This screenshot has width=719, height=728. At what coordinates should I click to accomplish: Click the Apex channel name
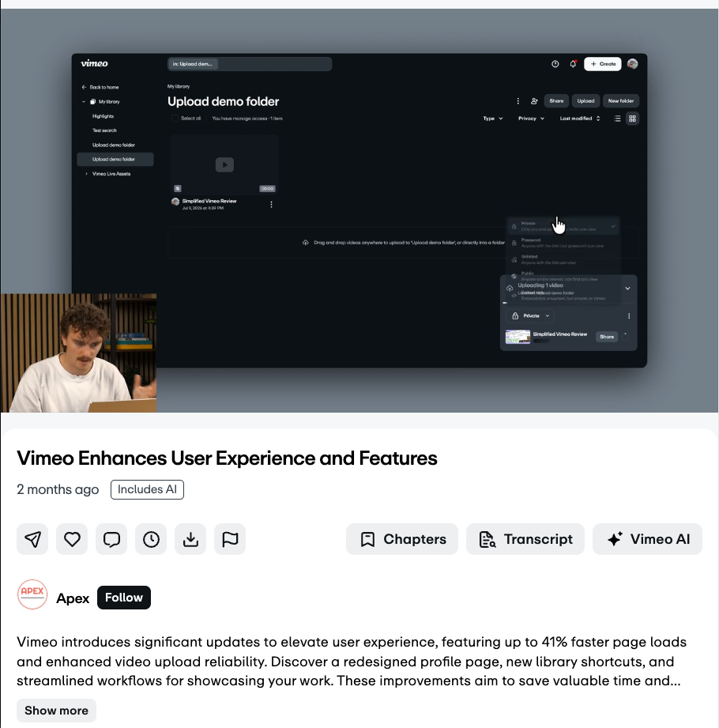[x=73, y=598]
